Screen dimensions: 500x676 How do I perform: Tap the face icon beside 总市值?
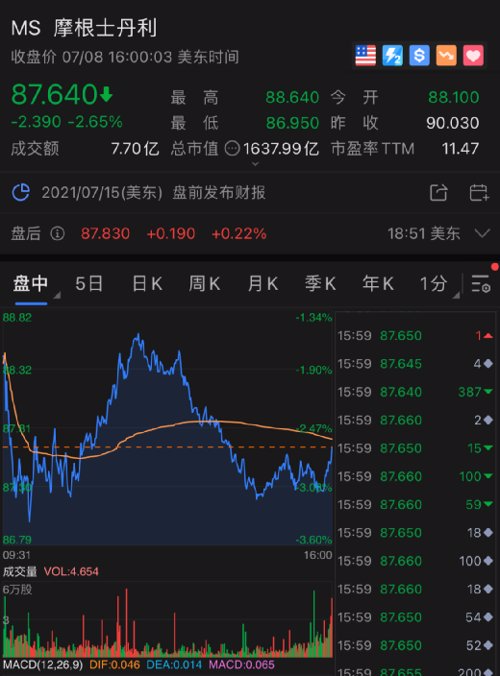click(232, 149)
